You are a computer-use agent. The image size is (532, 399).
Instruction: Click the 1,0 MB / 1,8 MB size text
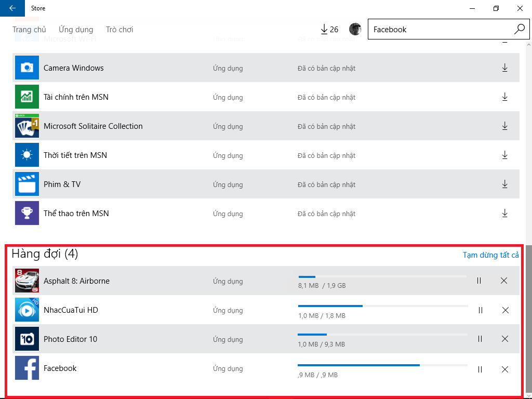(x=322, y=316)
